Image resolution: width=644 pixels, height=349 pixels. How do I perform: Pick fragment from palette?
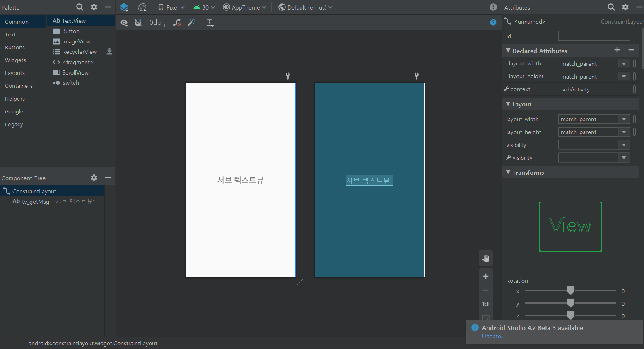[x=81, y=62]
